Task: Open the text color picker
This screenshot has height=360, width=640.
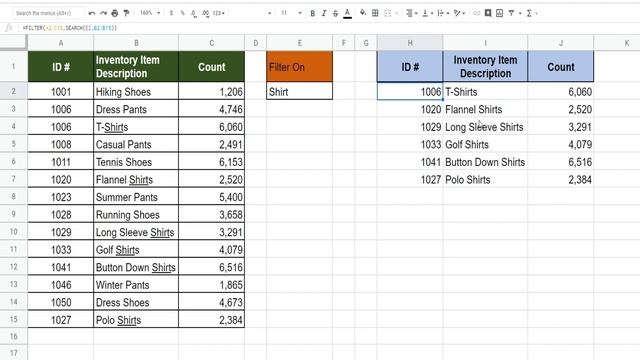Action: point(347,13)
